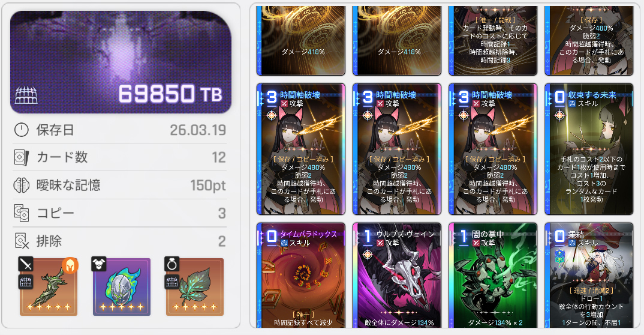
Task: Click the clock icon next to 保存日
Action: click(22, 130)
